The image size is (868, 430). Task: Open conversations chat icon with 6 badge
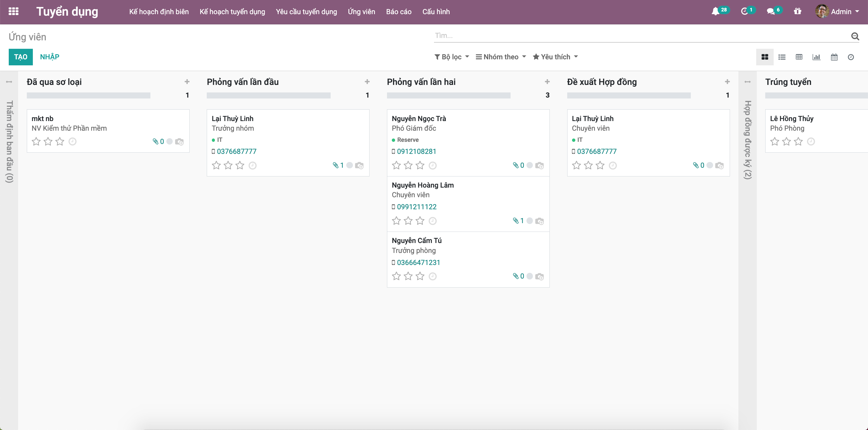pos(770,11)
